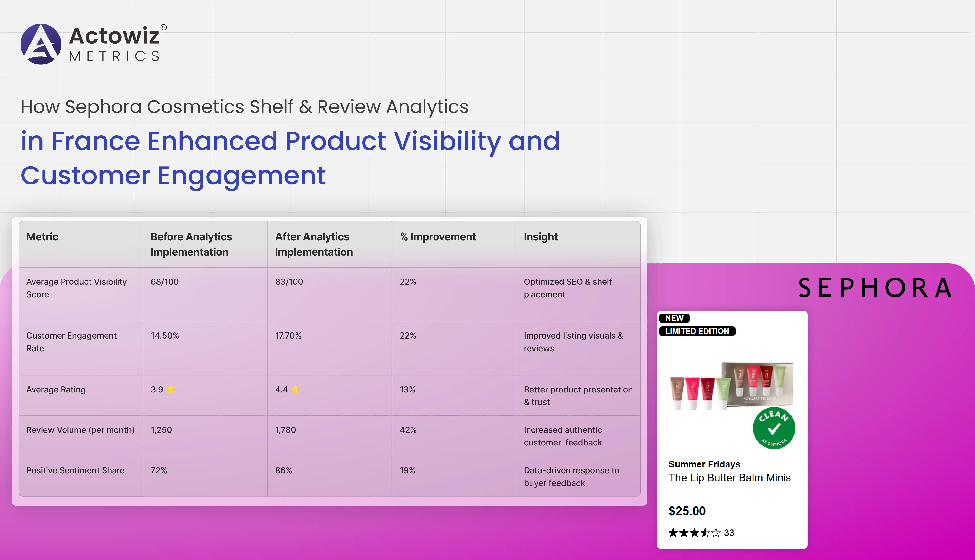Select the Metric column header
This screenshot has width=975, height=560.
click(x=42, y=237)
